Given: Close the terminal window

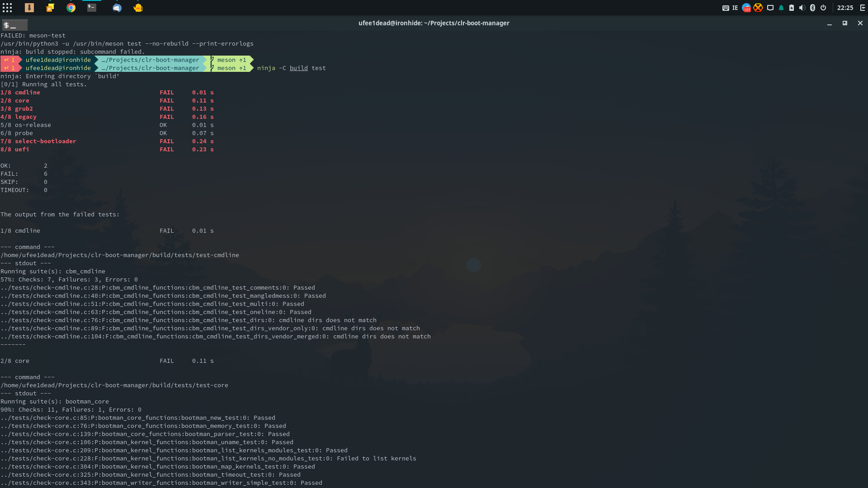Looking at the screenshot, I should [x=860, y=23].
